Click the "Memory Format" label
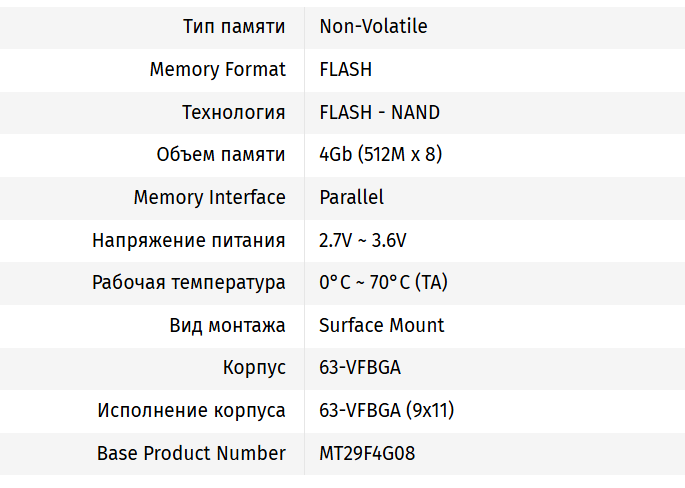Screen dimensions: 685x488 (217, 70)
